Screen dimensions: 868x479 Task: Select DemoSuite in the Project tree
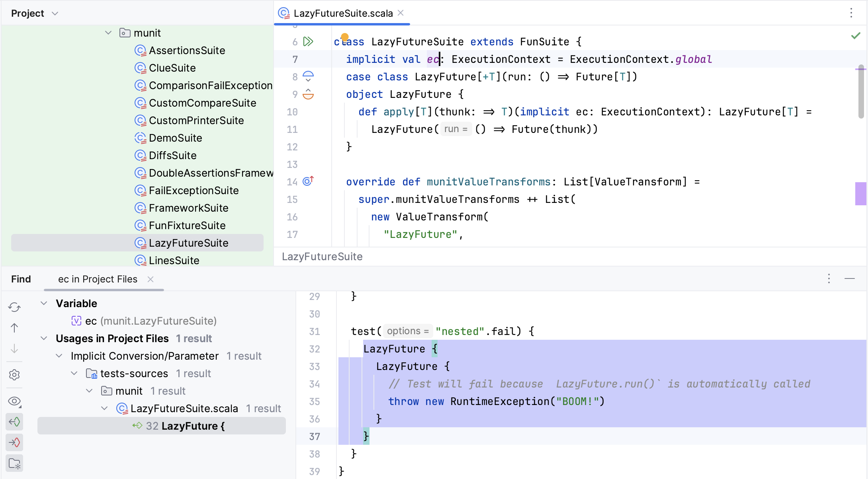click(x=176, y=138)
